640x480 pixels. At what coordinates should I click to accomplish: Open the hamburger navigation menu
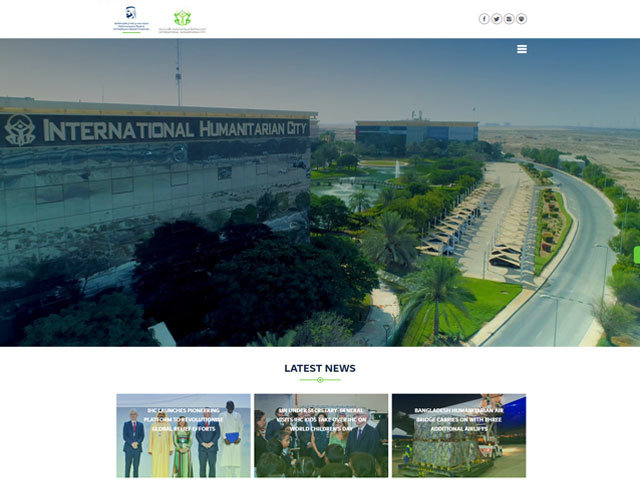coord(522,49)
